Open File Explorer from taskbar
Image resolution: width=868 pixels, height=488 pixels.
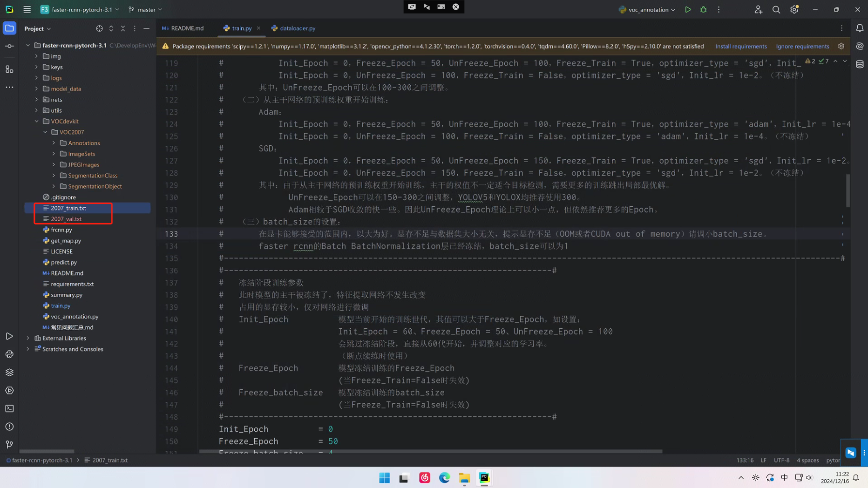coord(464,478)
